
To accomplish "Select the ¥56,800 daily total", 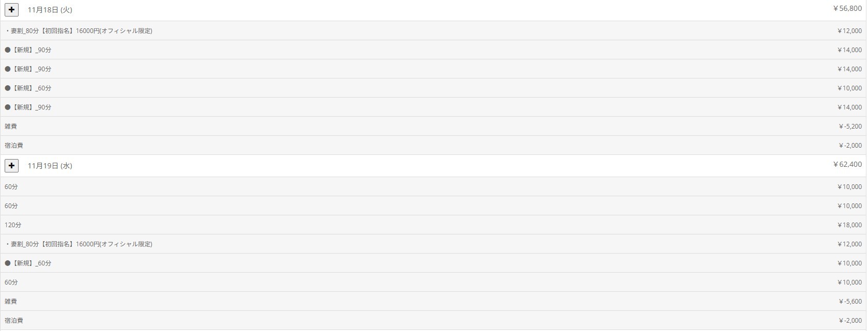I will click(x=847, y=9).
